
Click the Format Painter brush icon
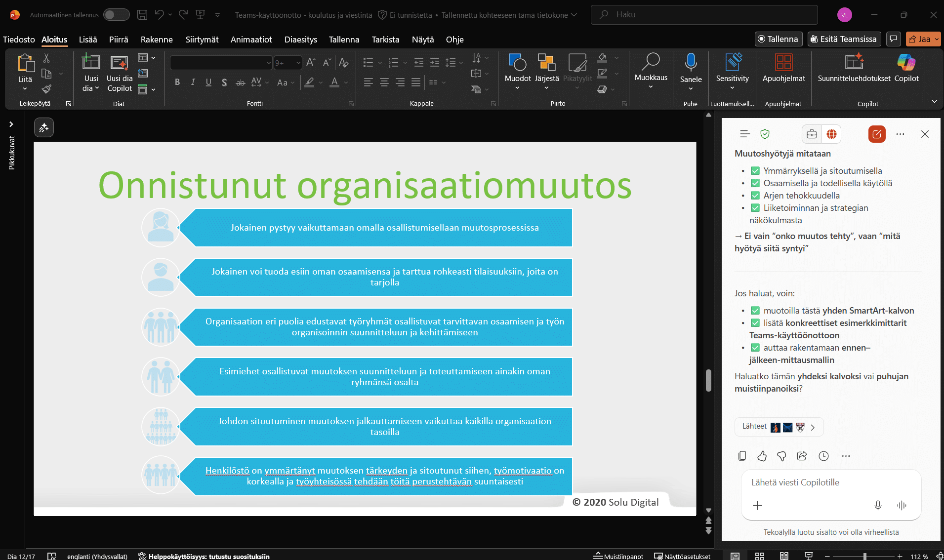coord(46,89)
